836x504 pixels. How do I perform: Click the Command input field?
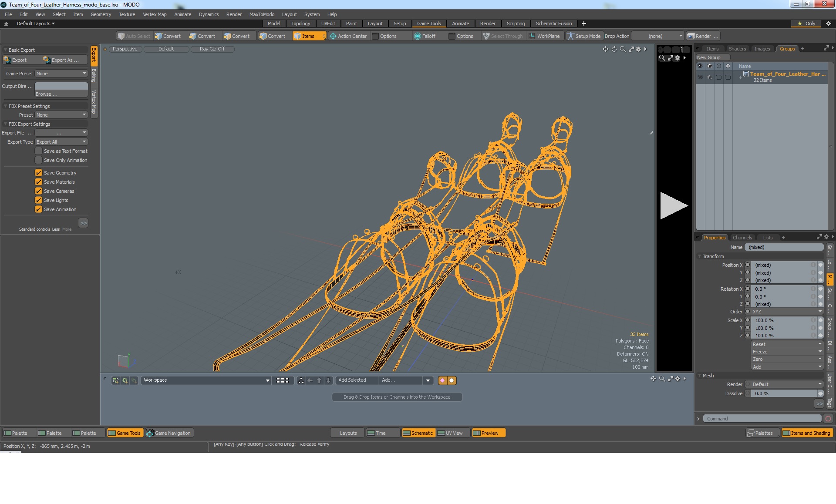point(762,419)
